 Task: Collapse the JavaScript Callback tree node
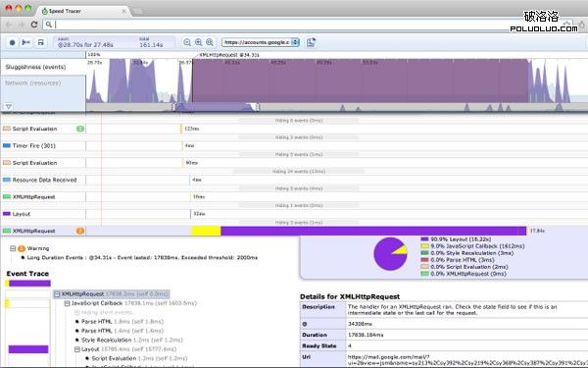pos(67,303)
